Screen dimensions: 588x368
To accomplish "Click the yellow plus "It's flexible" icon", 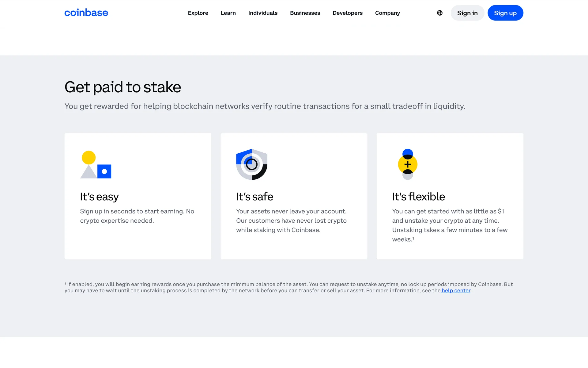I will click(x=408, y=164).
